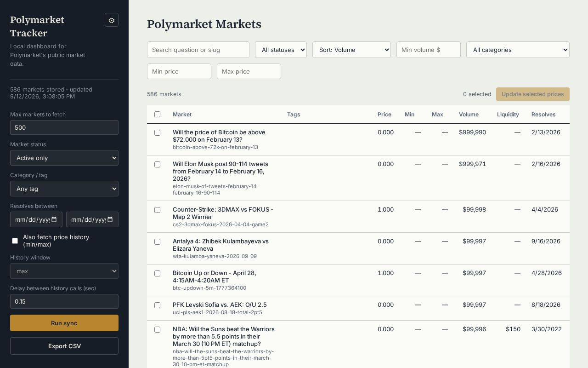Click the Liquidity column header
The height and width of the screenshot is (368, 588).
click(508, 114)
